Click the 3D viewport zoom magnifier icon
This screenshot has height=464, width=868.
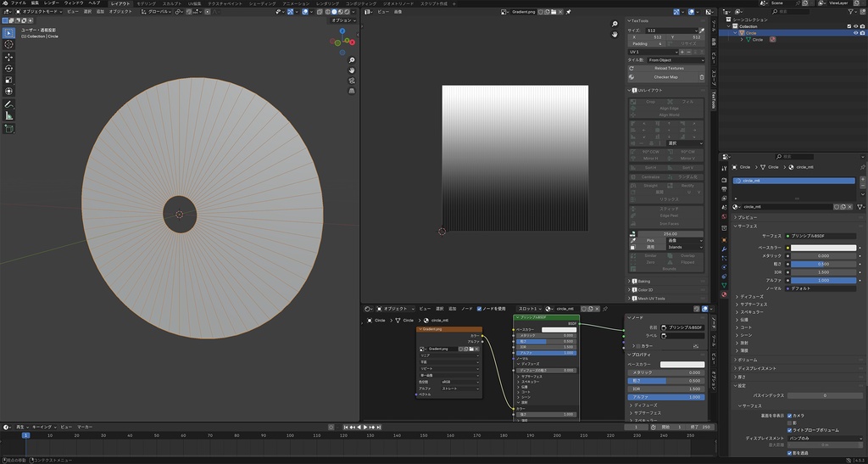click(x=352, y=59)
